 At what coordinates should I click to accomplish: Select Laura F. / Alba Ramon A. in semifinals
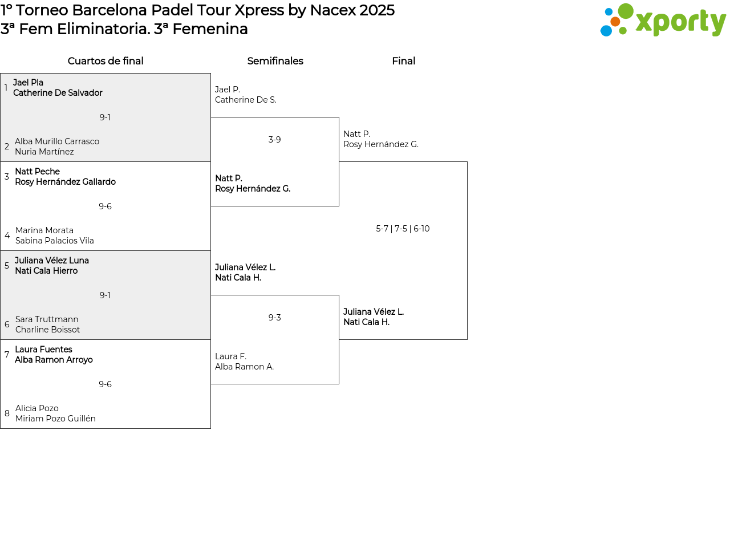(x=244, y=362)
